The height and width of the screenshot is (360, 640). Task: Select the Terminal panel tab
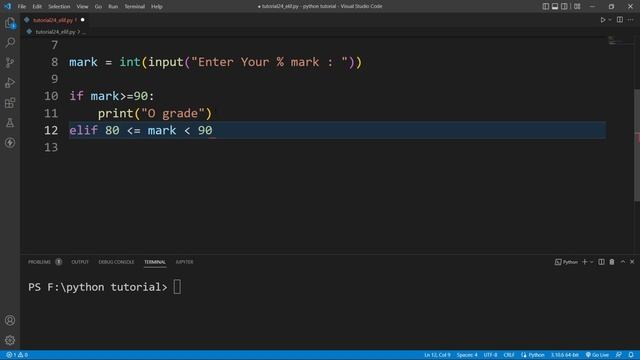(155, 262)
